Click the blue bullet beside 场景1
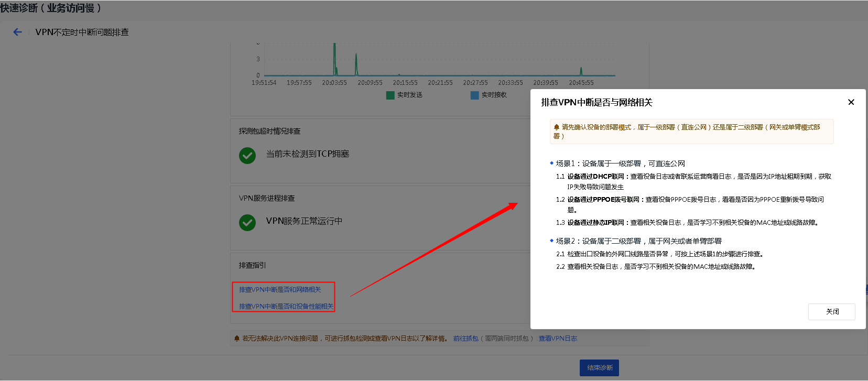 click(551, 164)
